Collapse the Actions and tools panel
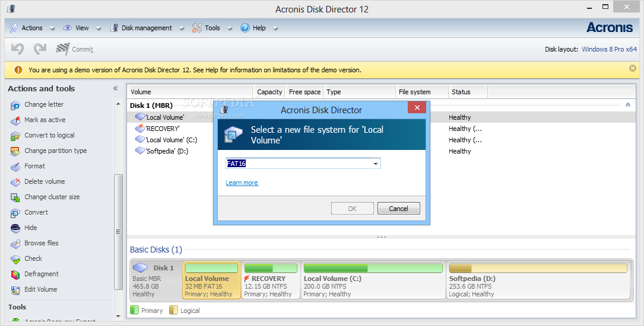Viewport: 644px width, 326px height. click(115, 88)
